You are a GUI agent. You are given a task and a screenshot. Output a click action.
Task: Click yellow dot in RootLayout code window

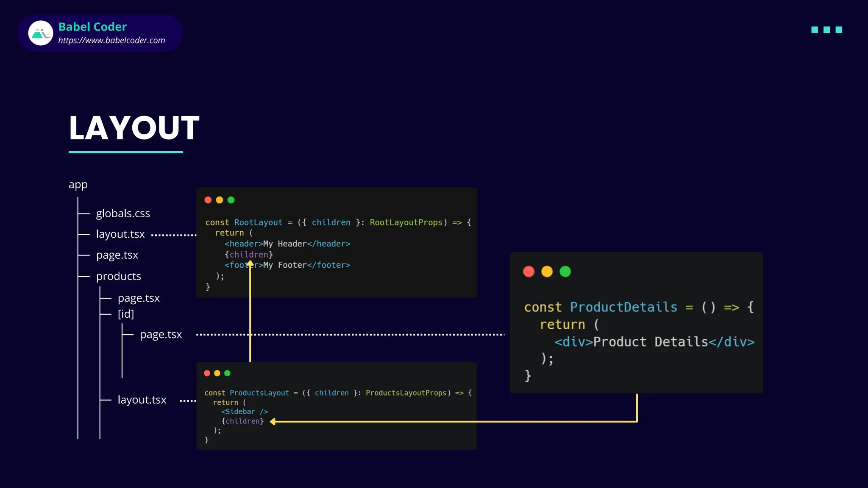[220, 200]
